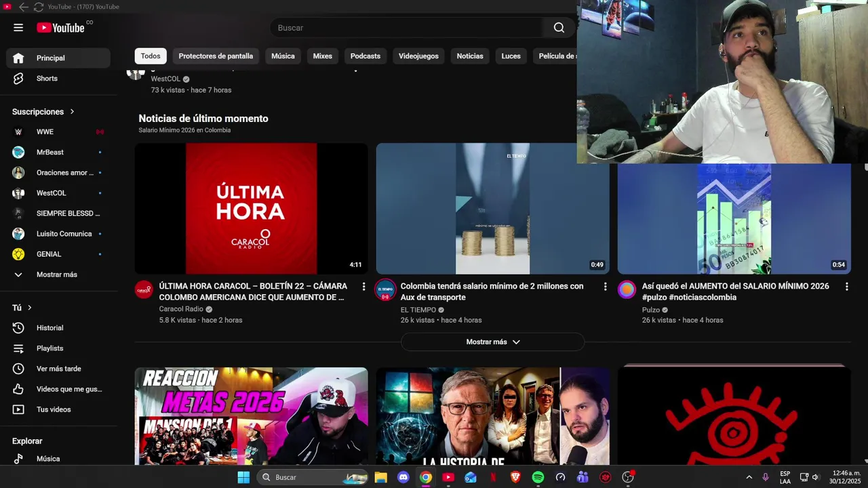The image size is (868, 488).
Task: Open WestCOL subscription in sidebar
Action: click(58, 192)
